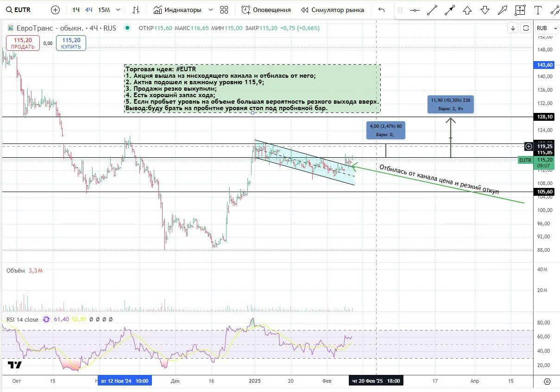This screenshot has height=392, width=560.
Task: Click the RSI value 61,40
Action: click(62, 319)
